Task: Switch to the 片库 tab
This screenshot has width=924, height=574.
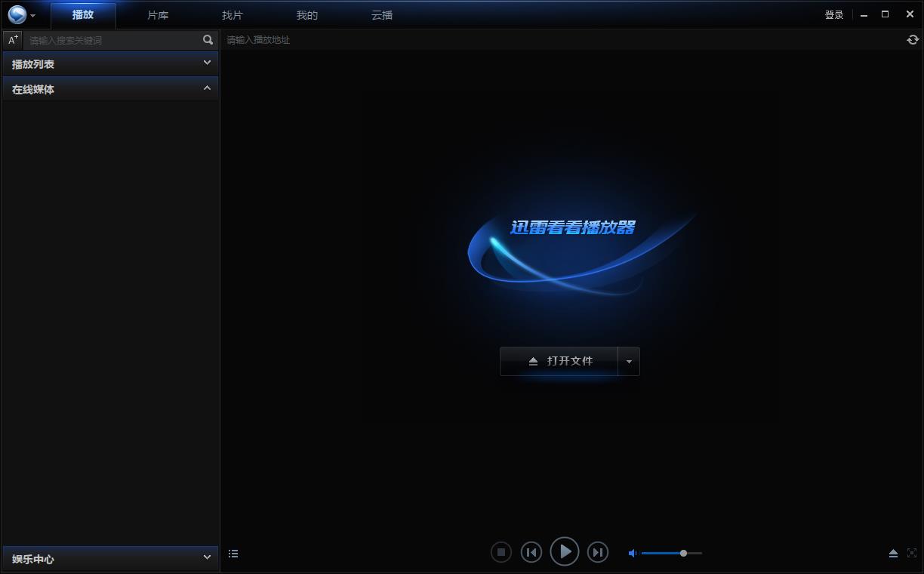Action: [x=158, y=15]
